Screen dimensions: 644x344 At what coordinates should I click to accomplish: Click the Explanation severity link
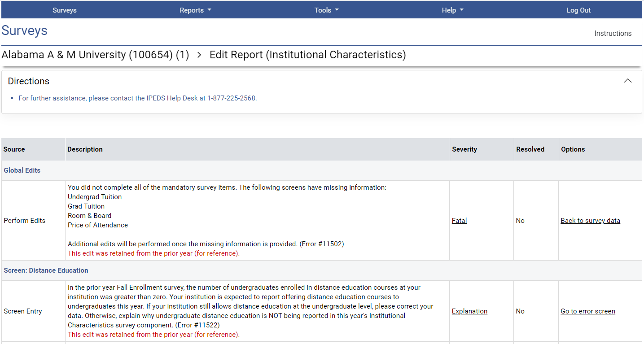point(469,311)
